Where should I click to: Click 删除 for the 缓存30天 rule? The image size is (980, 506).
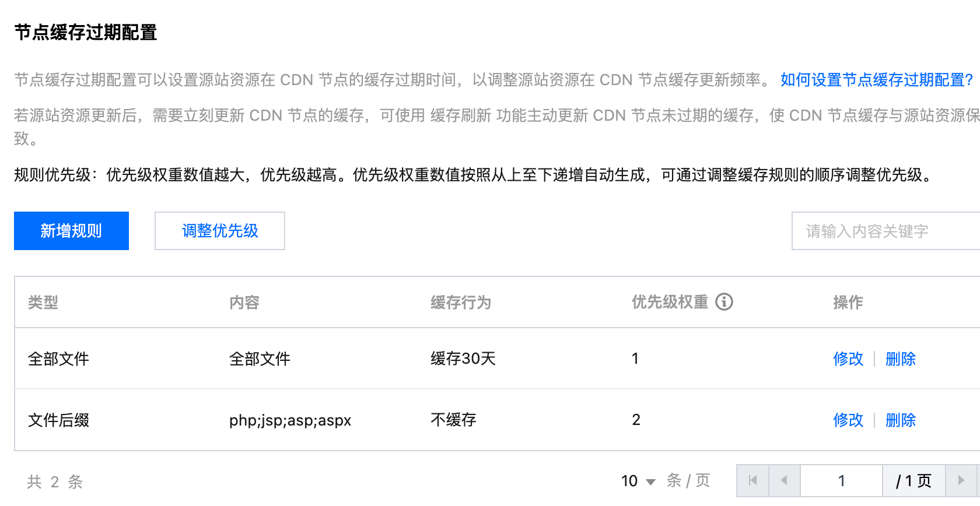(x=901, y=359)
